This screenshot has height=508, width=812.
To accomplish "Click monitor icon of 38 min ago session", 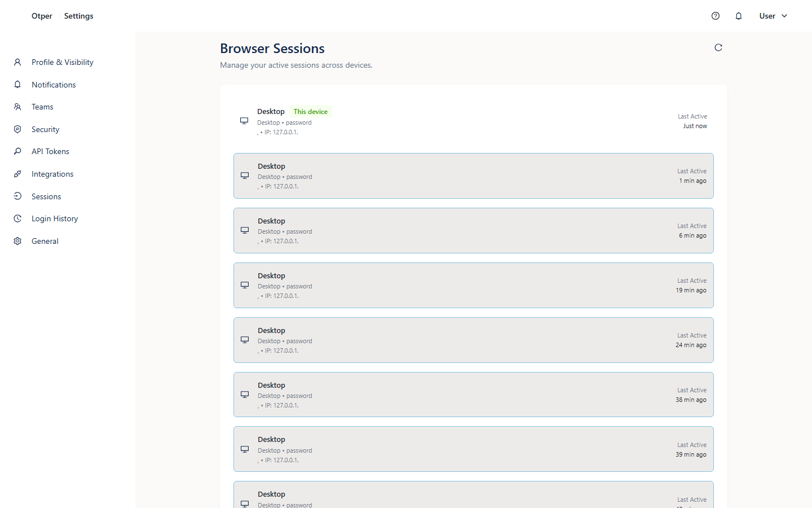I will pyautogui.click(x=245, y=395).
